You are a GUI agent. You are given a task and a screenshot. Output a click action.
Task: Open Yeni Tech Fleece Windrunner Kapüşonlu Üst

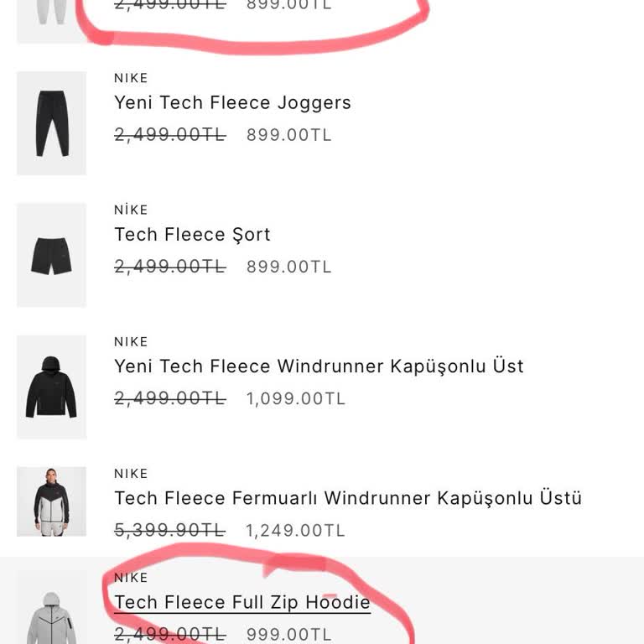(319, 366)
